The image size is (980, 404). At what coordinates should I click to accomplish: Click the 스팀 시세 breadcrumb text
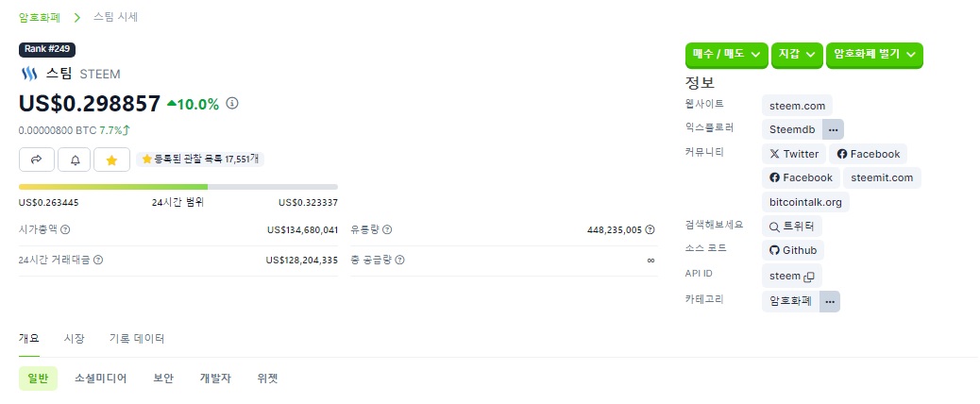pyautogui.click(x=115, y=17)
